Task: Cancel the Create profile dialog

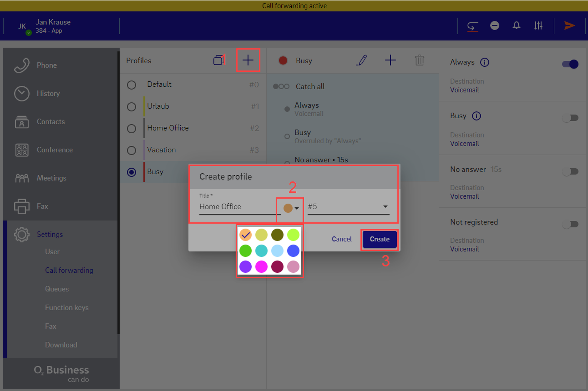Action: click(x=341, y=239)
